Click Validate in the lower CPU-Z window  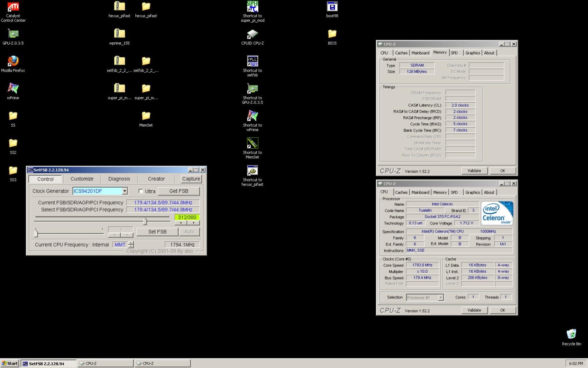click(x=474, y=310)
